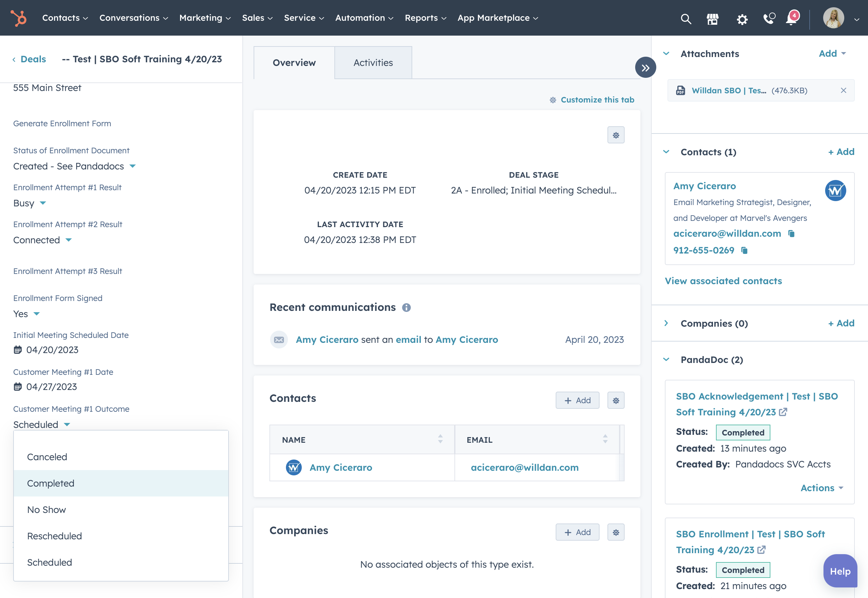
Task: Open the marketplace storefront icon
Action: pos(712,18)
